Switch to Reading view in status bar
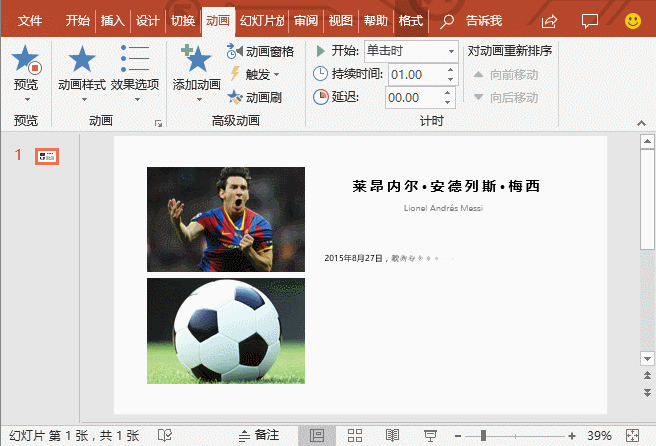 392,435
